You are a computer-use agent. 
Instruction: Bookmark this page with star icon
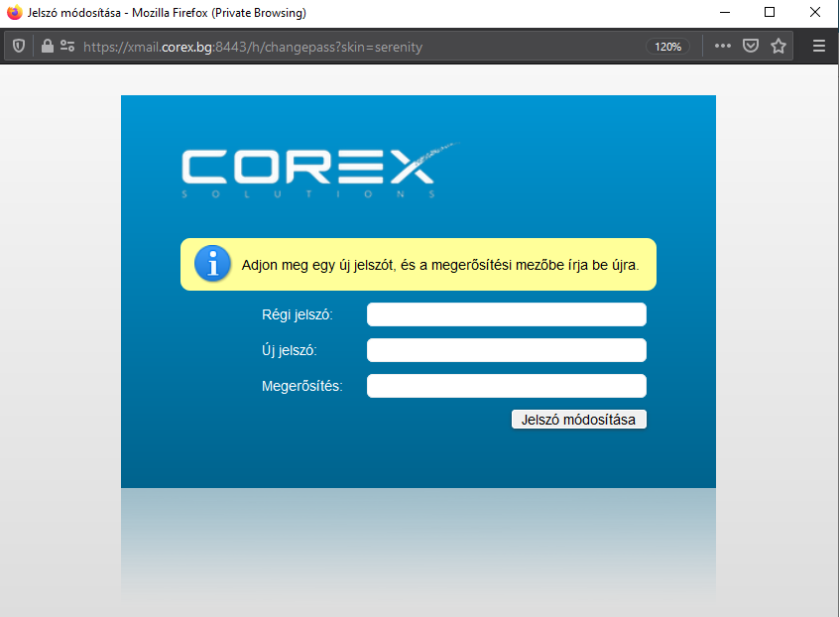pyautogui.click(x=779, y=46)
